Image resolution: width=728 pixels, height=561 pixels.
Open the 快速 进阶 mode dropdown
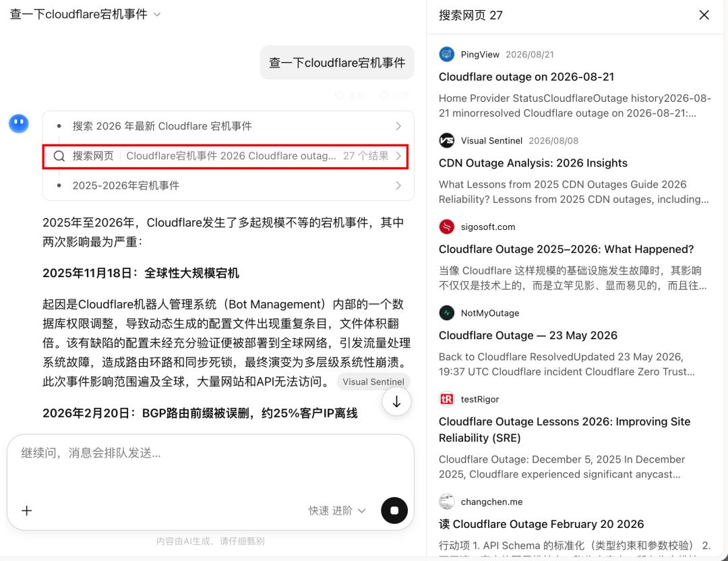337,510
